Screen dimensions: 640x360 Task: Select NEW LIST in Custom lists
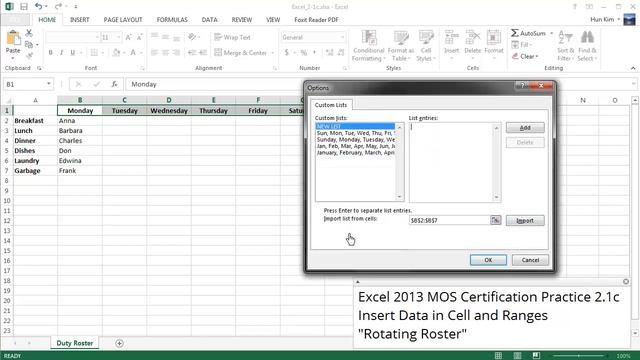[355, 127]
